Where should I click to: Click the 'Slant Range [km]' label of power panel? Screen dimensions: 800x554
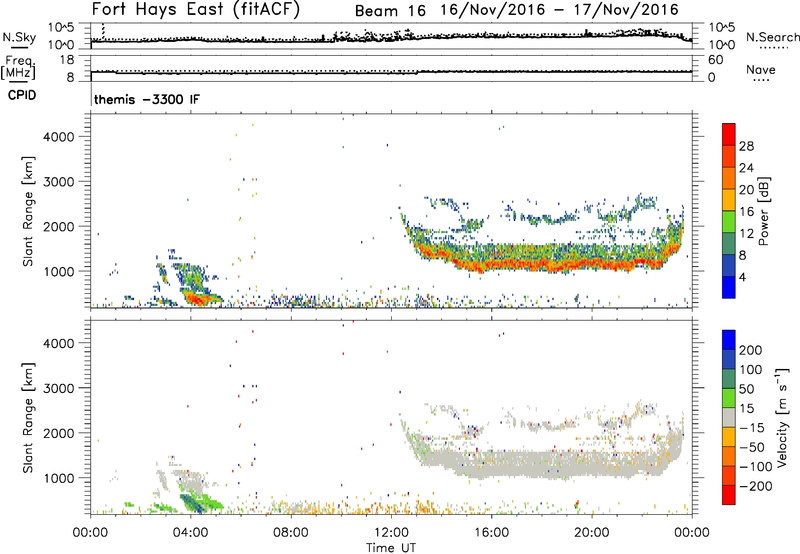28,211
